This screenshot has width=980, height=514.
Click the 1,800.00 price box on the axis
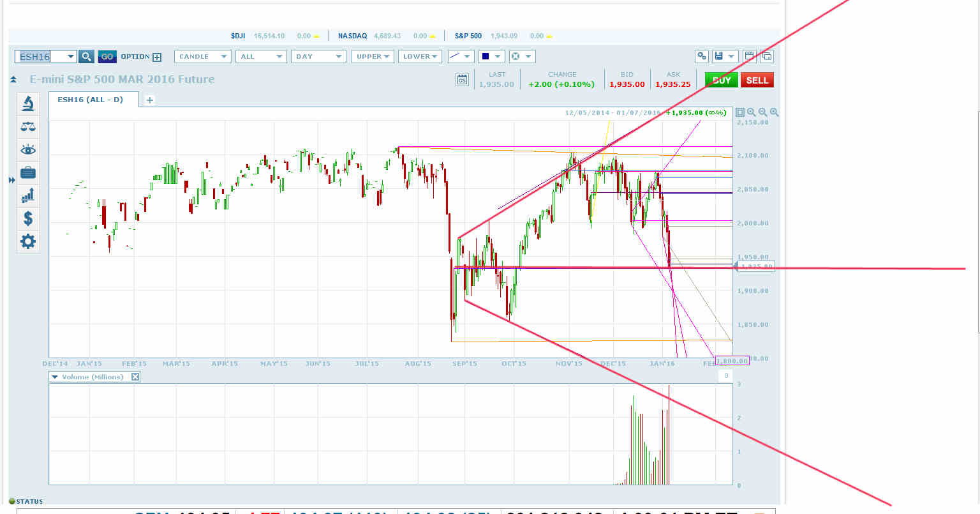(732, 361)
